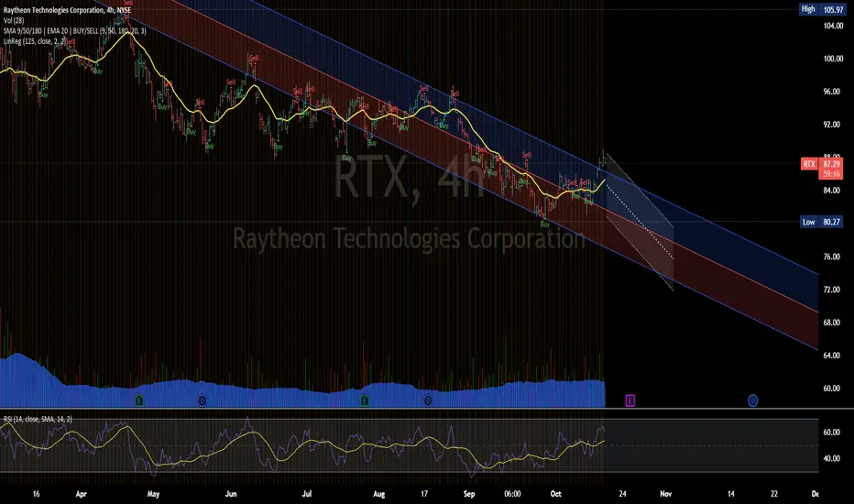The width and height of the screenshot is (854, 504).
Task: Select the Vol (28) indicator legend
Action: [x=14, y=21]
